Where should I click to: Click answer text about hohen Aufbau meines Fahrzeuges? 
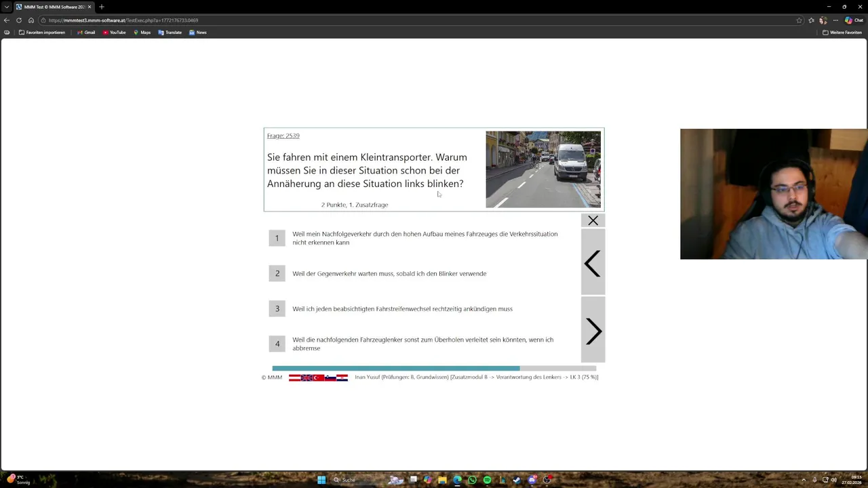pyautogui.click(x=425, y=238)
